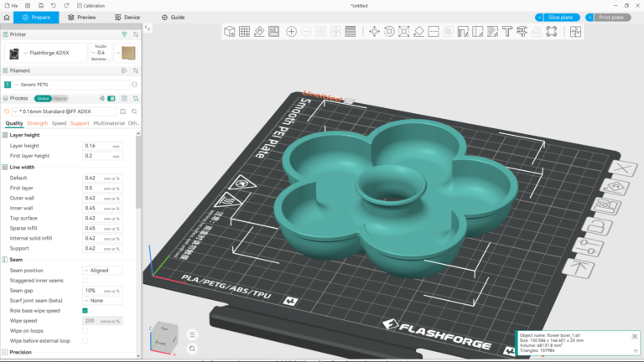Select the Text shape tool
The image size is (644, 362).
coord(507,31)
